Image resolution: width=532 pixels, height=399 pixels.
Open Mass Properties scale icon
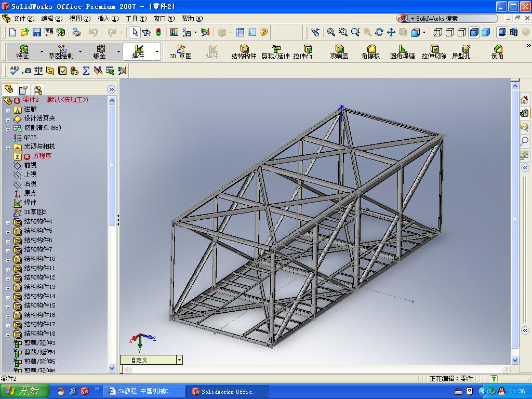pyautogui.click(x=38, y=71)
